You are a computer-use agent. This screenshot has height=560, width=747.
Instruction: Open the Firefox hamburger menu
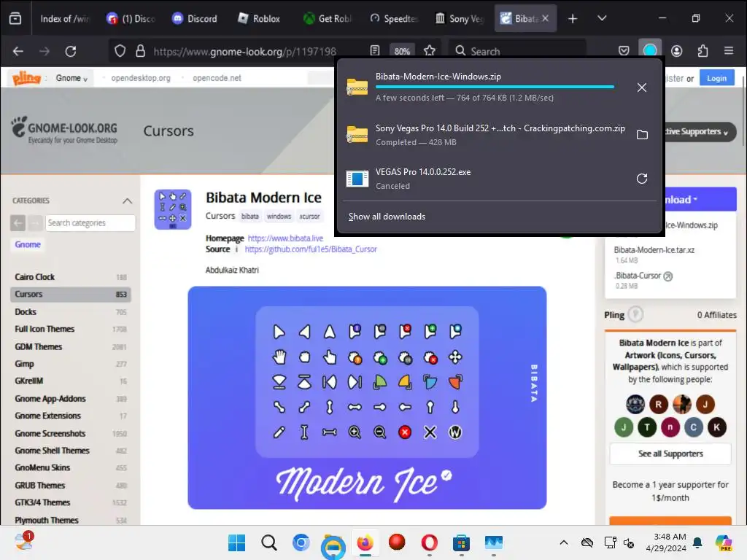(x=729, y=50)
